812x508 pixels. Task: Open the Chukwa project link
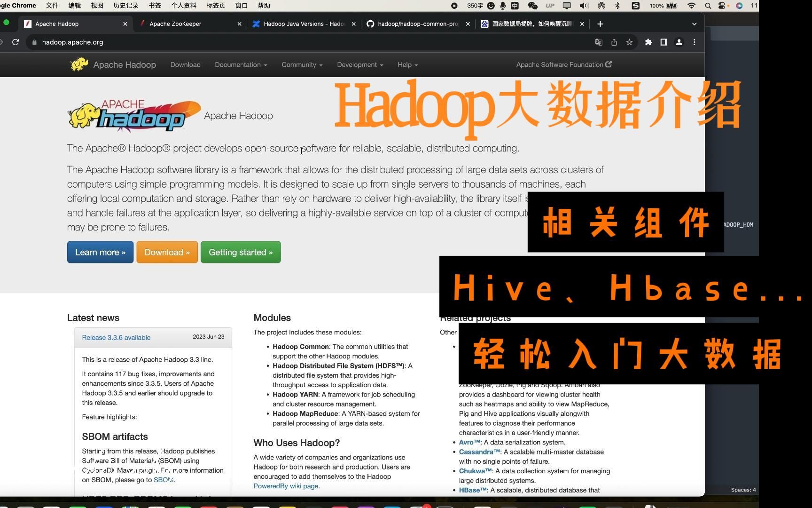(475, 471)
